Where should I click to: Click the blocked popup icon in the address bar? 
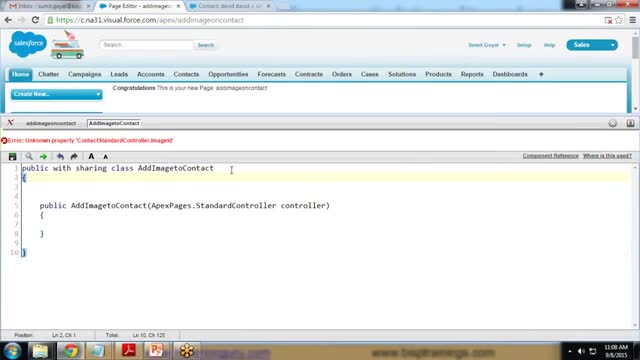pos(608,20)
